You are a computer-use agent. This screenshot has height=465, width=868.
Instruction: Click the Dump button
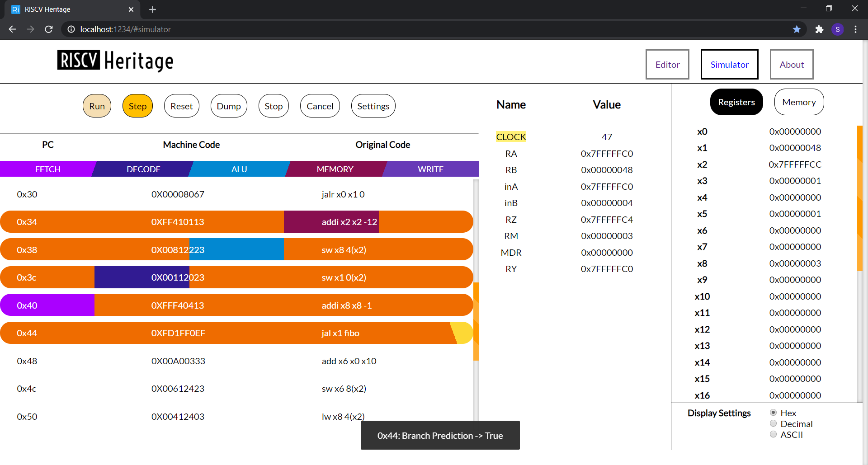point(229,106)
